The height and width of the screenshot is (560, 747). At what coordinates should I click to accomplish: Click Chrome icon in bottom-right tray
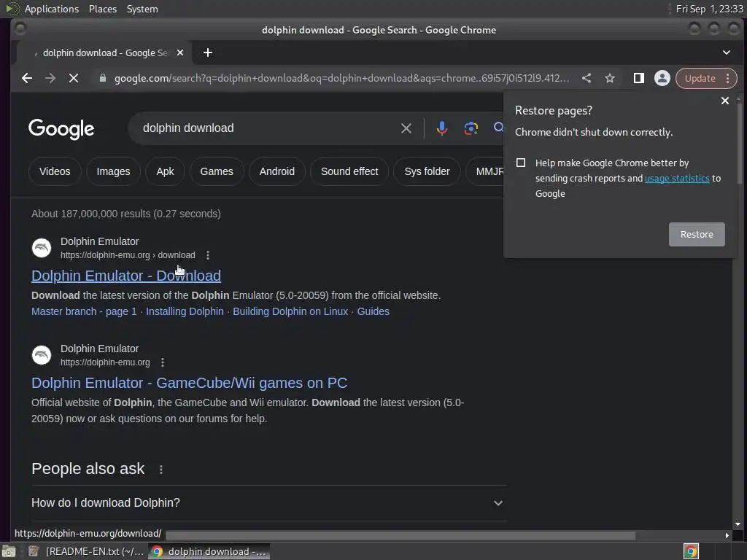[x=691, y=551]
